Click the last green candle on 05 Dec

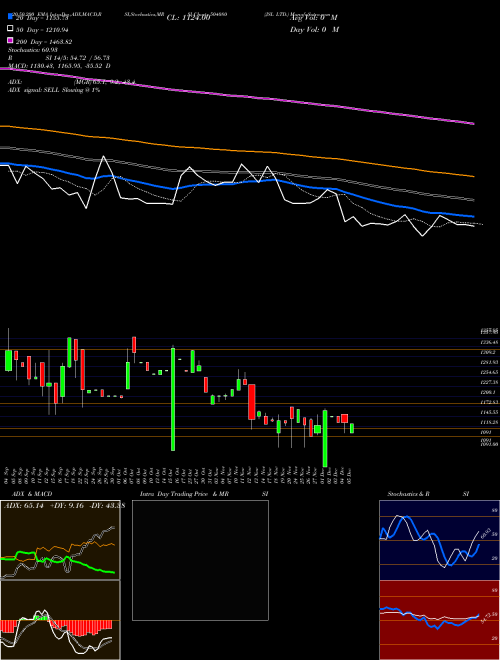pos(352,428)
